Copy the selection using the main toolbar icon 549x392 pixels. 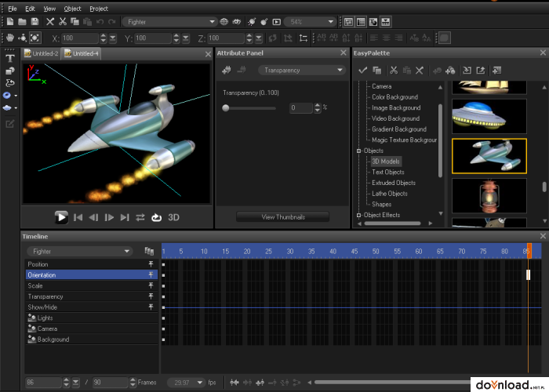75,22
